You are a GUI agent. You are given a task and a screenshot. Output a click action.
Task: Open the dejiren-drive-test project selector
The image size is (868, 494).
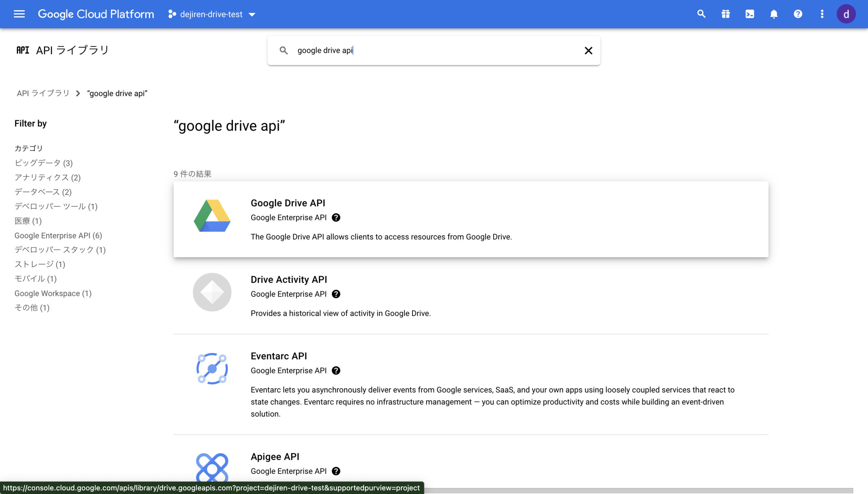212,14
